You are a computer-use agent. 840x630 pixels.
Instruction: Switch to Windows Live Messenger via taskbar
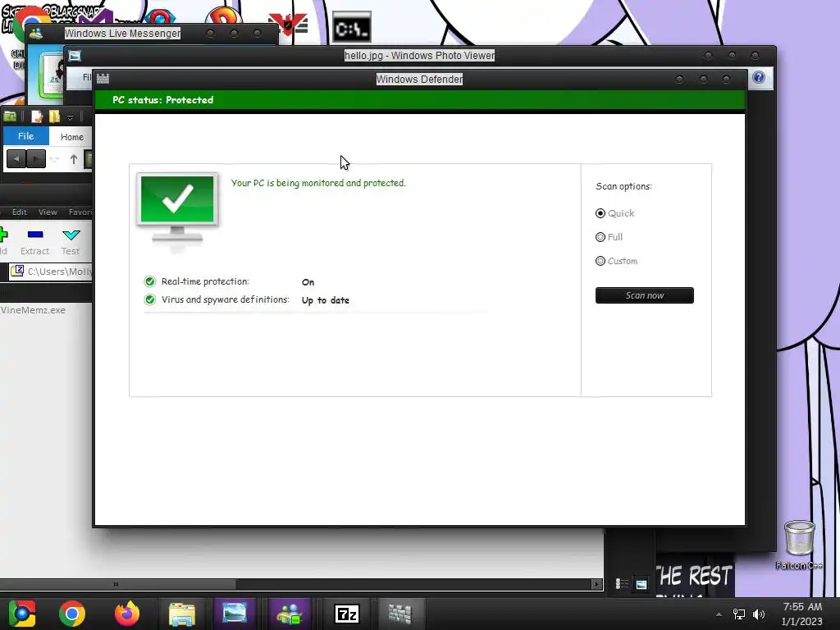pyautogui.click(x=290, y=614)
